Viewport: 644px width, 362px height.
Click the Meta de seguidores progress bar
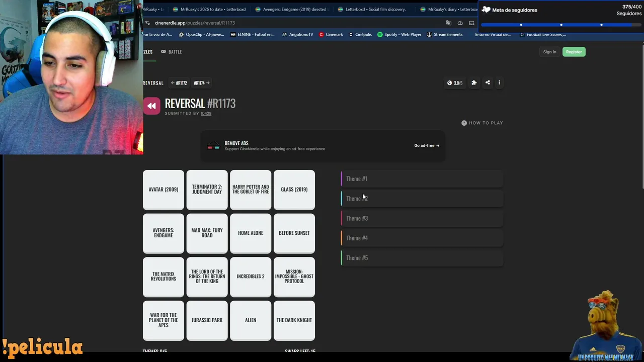pyautogui.click(x=561, y=25)
